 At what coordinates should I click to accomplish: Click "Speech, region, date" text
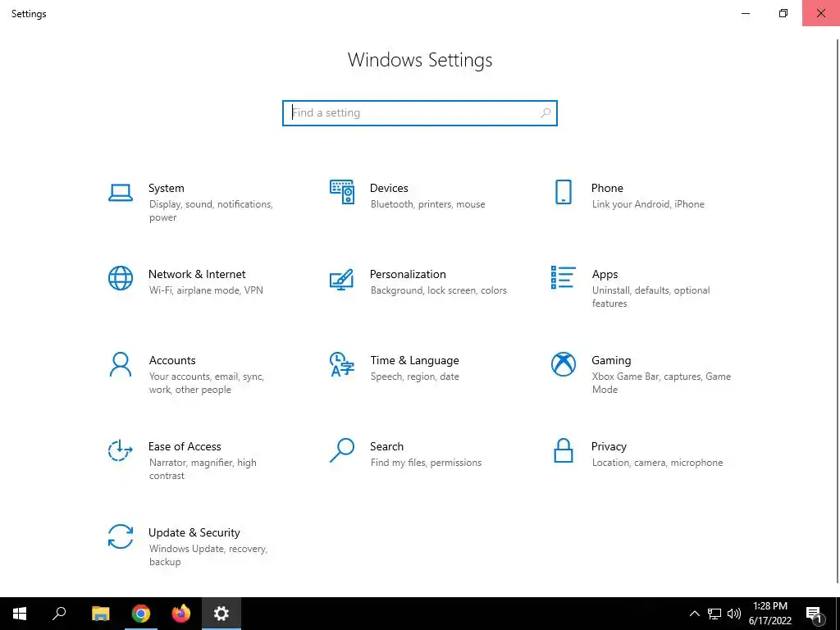(x=414, y=377)
